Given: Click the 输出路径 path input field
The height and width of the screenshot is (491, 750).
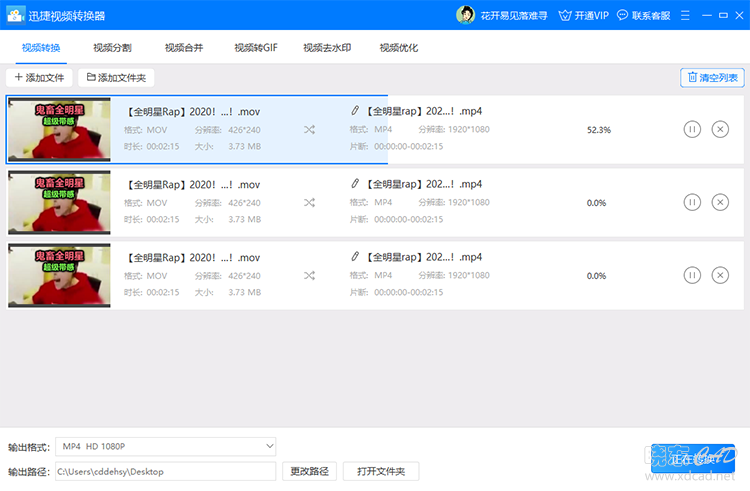Looking at the screenshot, I should [165, 471].
